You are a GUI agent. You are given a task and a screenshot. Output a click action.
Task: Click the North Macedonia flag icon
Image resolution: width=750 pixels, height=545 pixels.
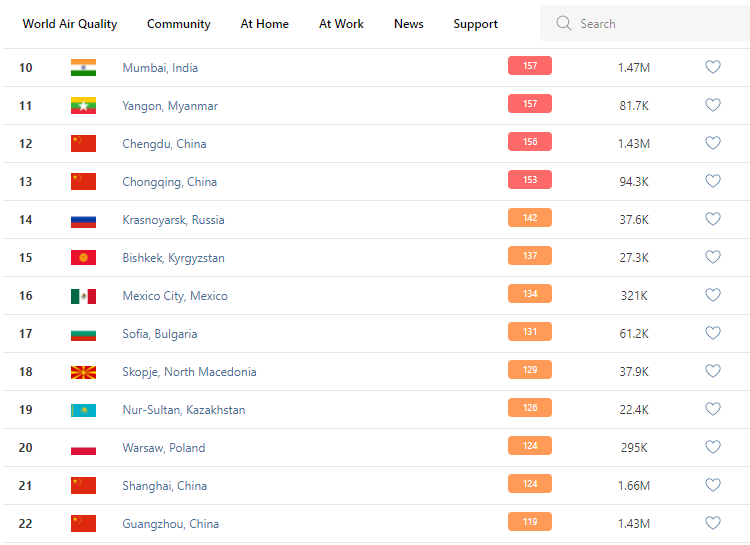pyautogui.click(x=83, y=372)
